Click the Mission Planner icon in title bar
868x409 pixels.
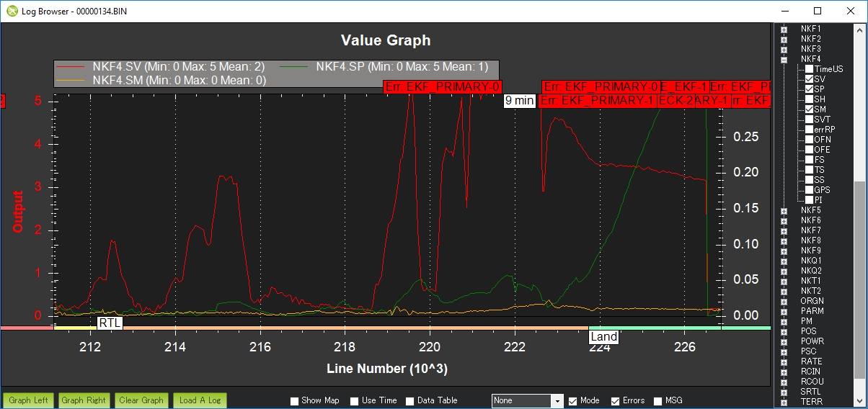click(x=12, y=11)
